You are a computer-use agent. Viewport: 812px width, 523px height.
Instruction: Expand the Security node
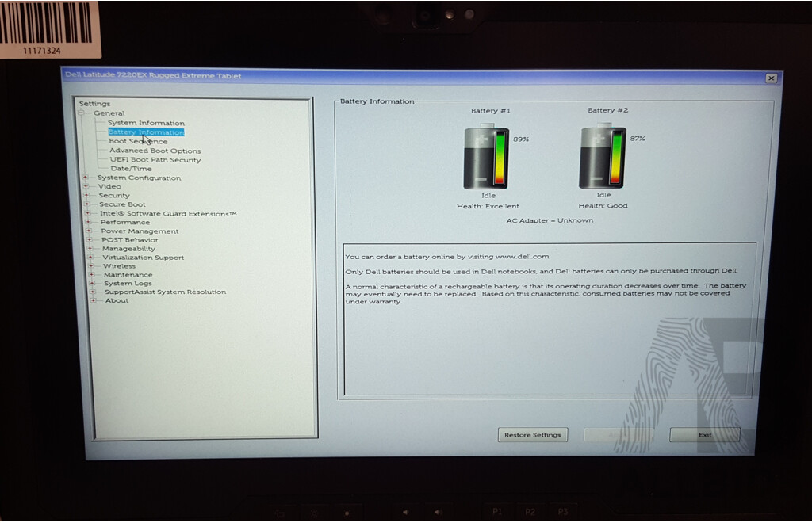click(86, 195)
